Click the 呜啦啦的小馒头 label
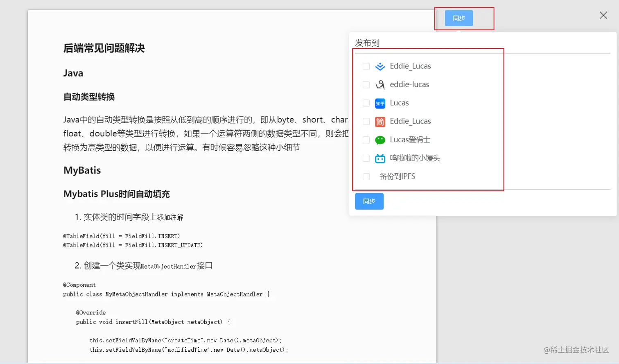 pyautogui.click(x=415, y=158)
